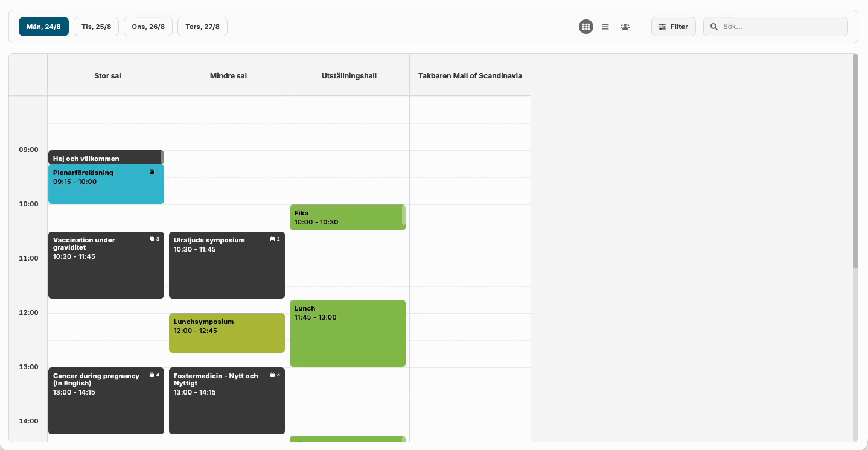Switch to grid view icon
Image resolution: width=868 pixels, height=450 pixels.
click(x=586, y=27)
